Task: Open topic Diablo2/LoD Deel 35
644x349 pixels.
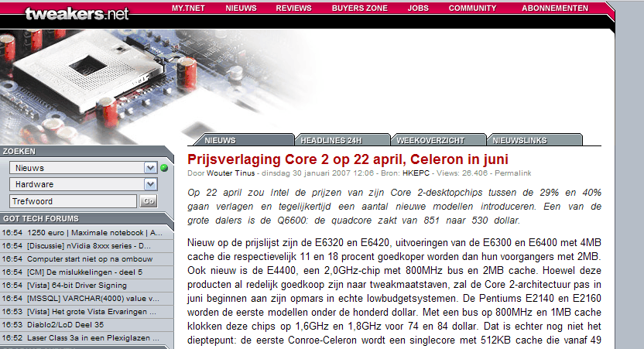Action: point(65,325)
